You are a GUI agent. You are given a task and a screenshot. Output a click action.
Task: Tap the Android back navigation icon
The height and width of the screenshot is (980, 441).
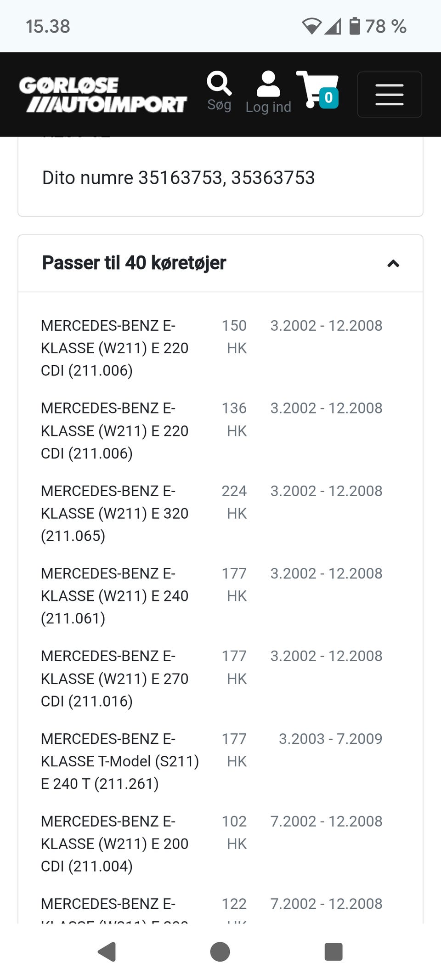pyautogui.click(x=107, y=952)
